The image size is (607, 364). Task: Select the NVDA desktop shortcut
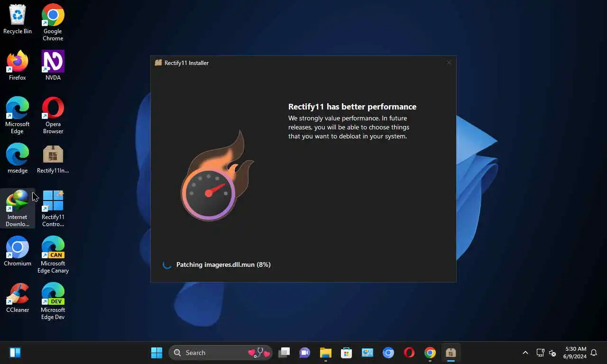pos(53,66)
